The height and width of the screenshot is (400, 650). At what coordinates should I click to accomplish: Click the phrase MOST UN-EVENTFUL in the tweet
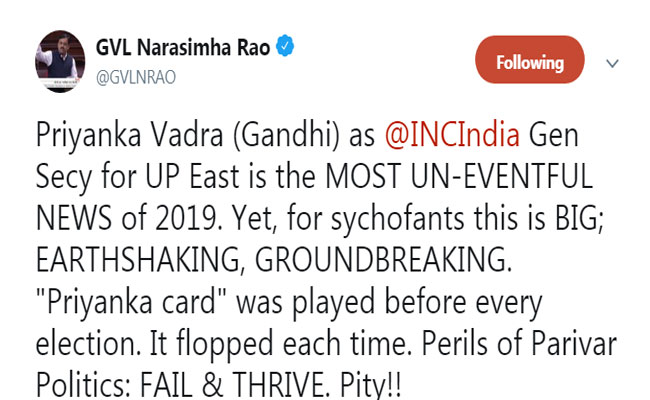point(459,176)
